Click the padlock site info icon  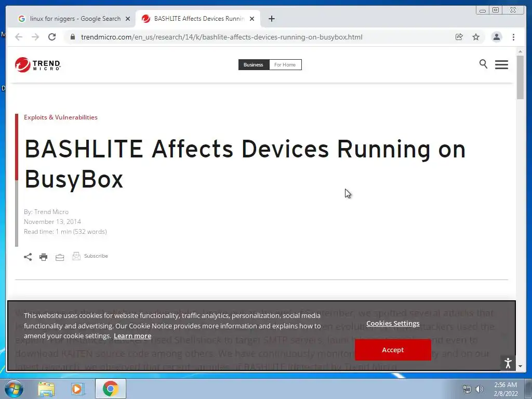(x=73, y=37)
